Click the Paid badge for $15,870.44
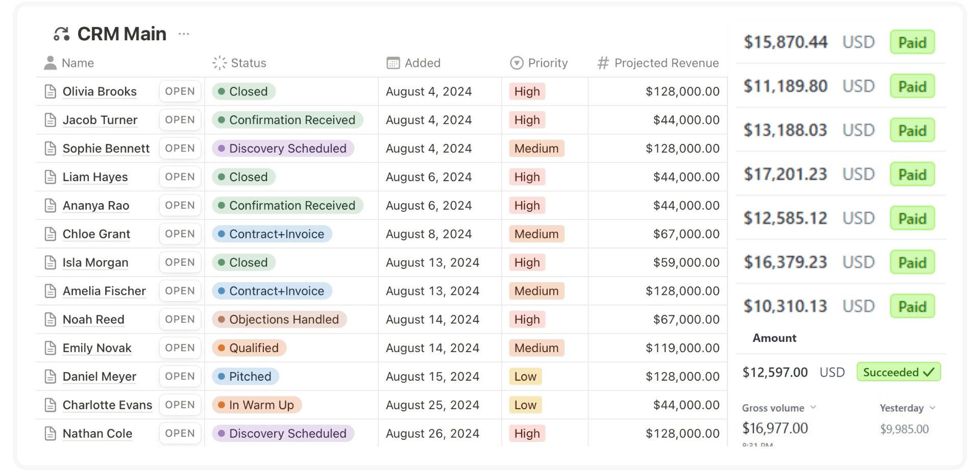The image size is (980, 471). [912, 42]
